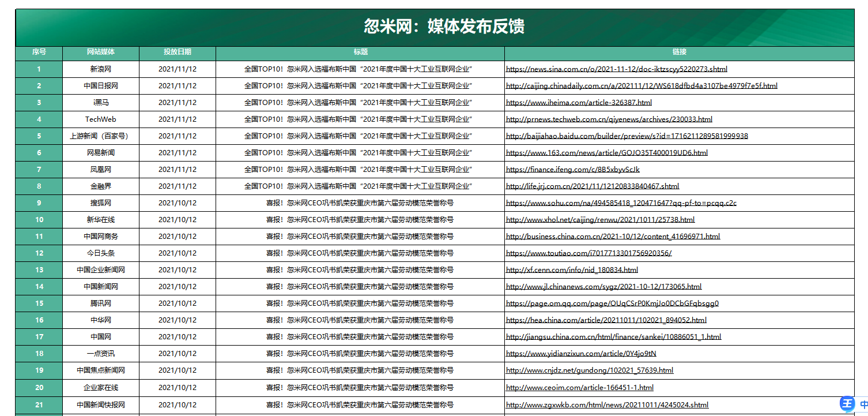Viewport: 868px width, 416px height.
Task: Open the sohu.com link for 搜狐网
Action: [x=621, y=203]
